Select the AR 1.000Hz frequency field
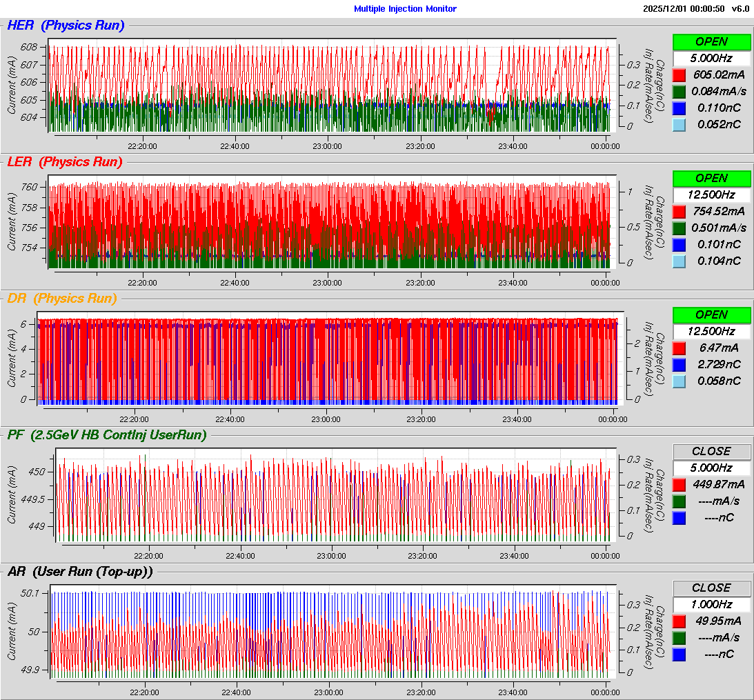Screen dimensions: 754x700 [711, 604]
